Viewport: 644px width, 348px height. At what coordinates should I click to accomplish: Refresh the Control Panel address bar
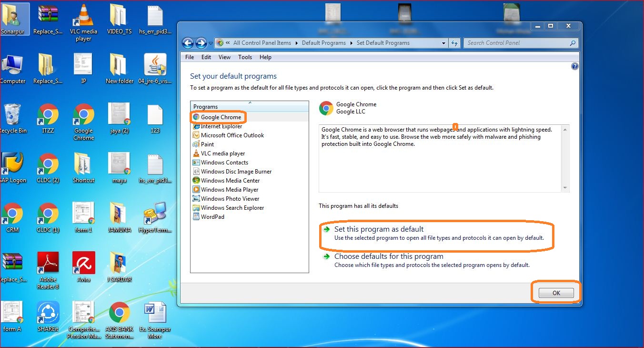coord(454,43)
